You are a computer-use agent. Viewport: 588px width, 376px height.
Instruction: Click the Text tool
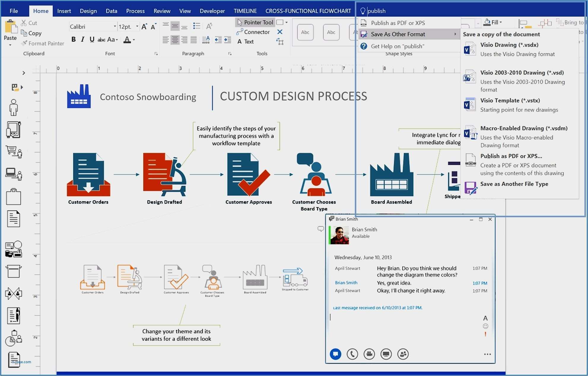(245, 42)
